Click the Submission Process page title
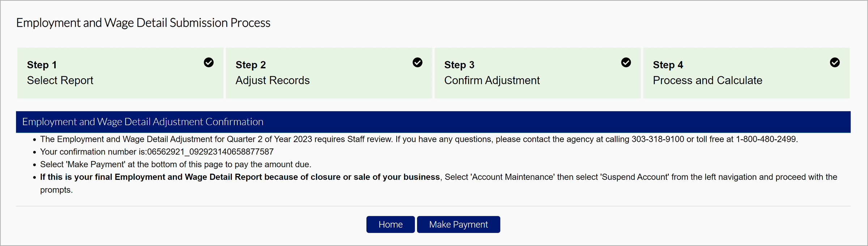The width and height of the screenshot is (868, 246). [143, 23]
